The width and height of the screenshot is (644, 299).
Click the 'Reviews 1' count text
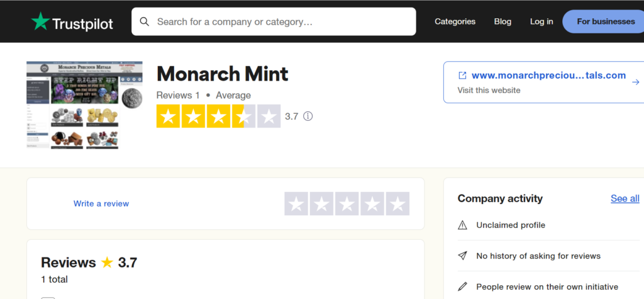click(x=178, y=96)
